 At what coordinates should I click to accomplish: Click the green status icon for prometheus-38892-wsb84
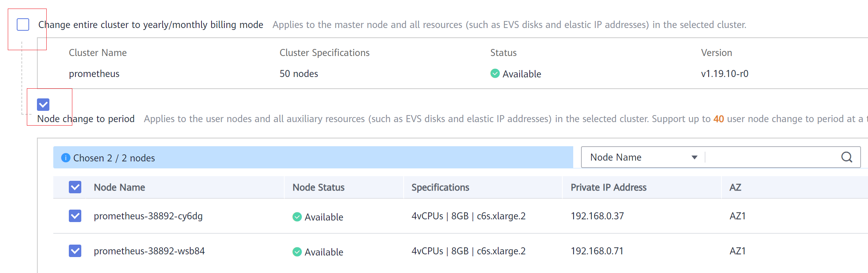pos(297,252)
